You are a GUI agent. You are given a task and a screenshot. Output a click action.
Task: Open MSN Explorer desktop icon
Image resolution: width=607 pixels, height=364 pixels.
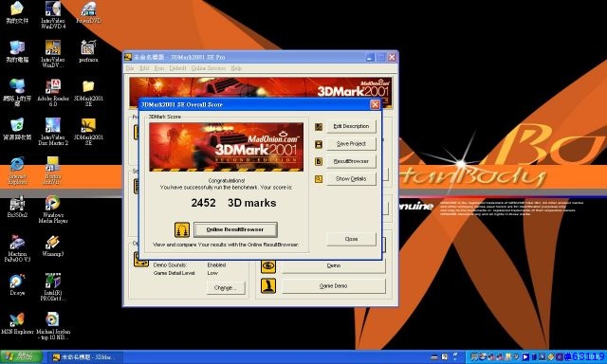(x=17, y=323)
